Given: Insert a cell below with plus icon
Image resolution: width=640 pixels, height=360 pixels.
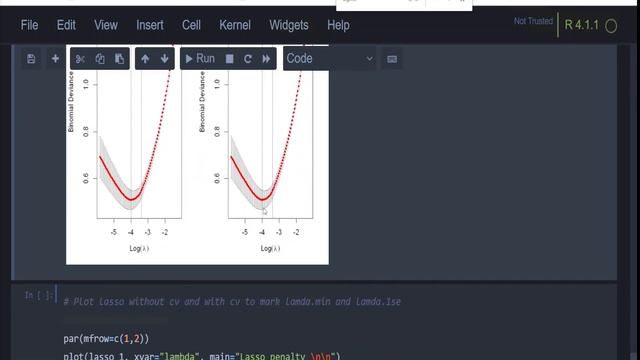Looking at the screenshot, I should (x=55, y=59).
